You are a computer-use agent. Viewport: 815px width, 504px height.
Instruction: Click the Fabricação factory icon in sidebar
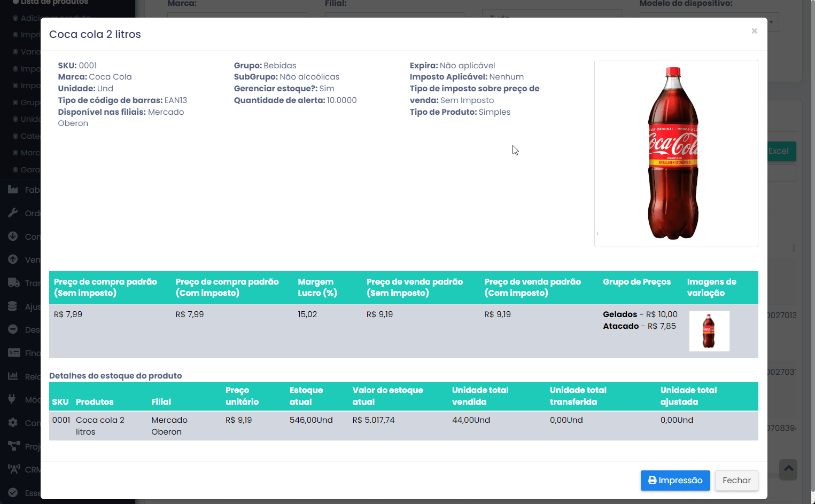coord(13,190)
